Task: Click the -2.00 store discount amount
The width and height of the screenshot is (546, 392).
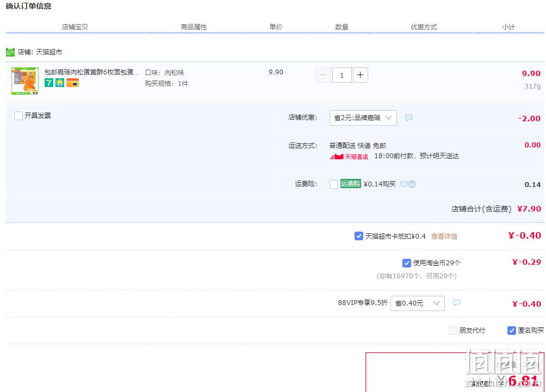Action: point(529,119)
